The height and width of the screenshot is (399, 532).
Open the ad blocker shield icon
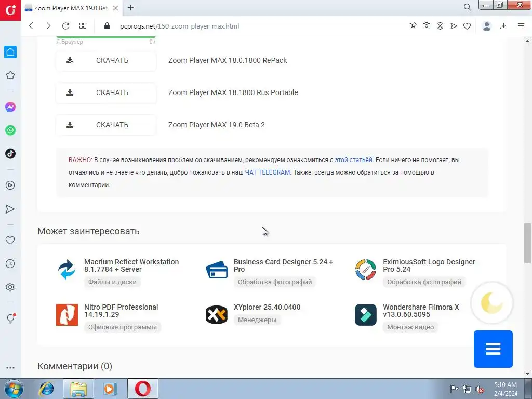coord(440,26)
